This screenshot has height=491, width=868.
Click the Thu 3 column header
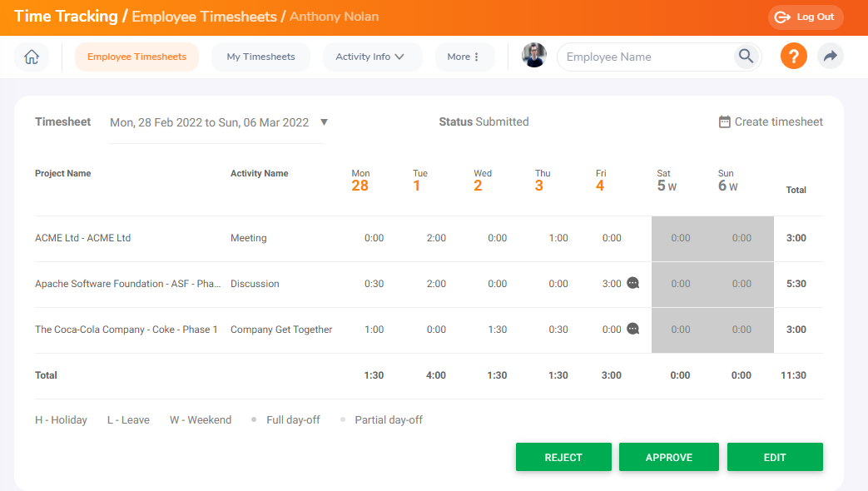(543, 181)
